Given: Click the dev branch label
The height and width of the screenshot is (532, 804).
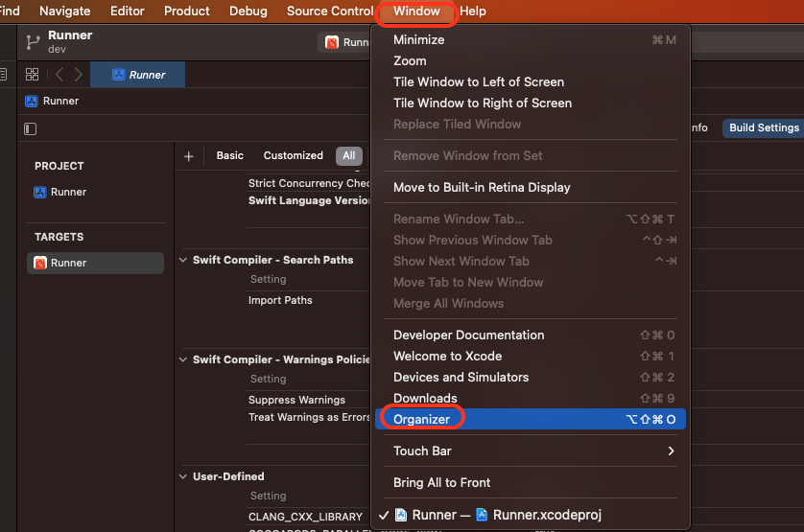Looking at the screenshot, I should 57,49.
